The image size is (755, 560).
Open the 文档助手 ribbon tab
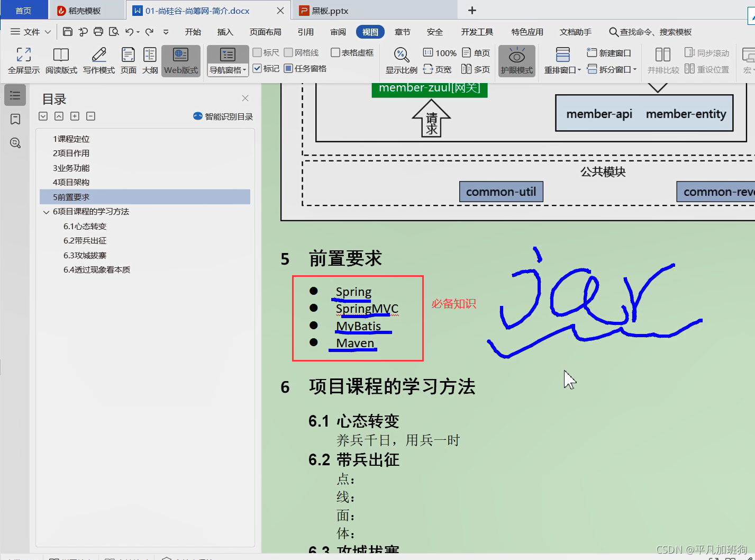click(x=576, y=32)
